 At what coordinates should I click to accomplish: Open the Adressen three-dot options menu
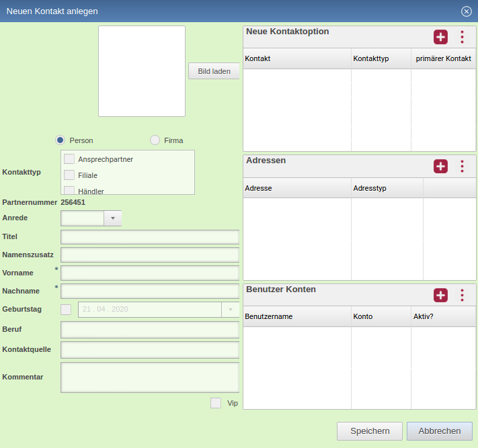coord(462,167)
